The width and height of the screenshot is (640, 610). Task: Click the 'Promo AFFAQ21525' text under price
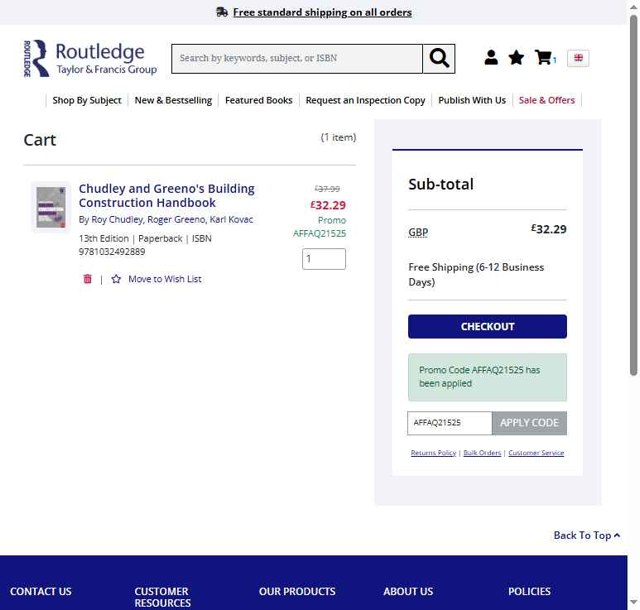pyautogui.click(x=320, y=227)
